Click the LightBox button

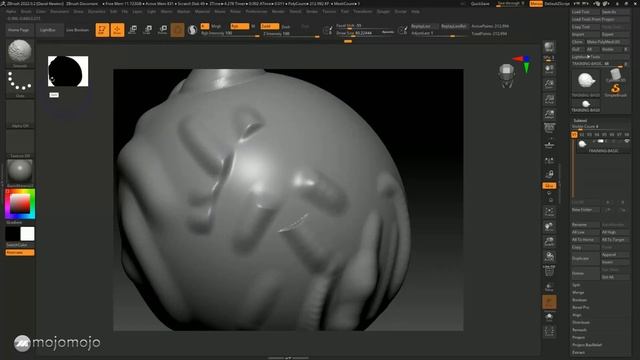[48, 30]
